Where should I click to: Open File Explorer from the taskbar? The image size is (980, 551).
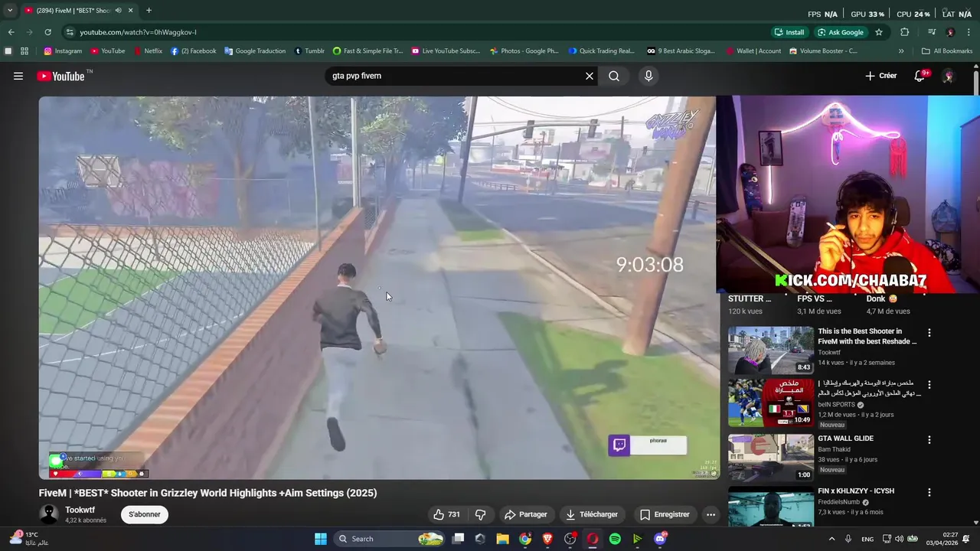coord(502,539)
